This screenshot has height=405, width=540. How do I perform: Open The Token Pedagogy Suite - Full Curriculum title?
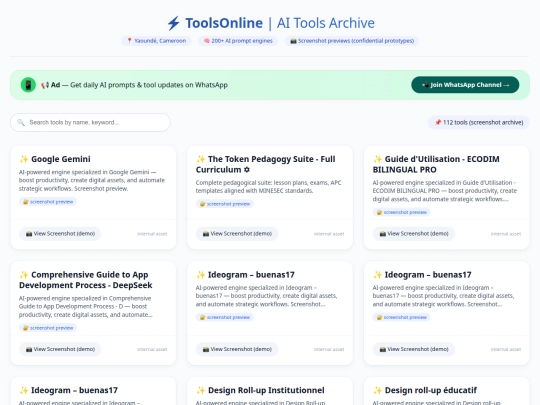pos(266,164)
